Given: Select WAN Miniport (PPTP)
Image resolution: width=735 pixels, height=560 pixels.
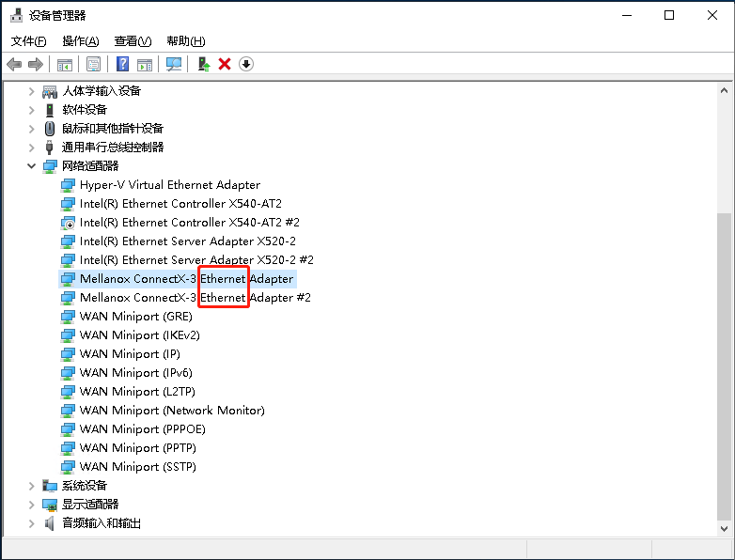Looking at the screenshot, I should click(138, 448).
